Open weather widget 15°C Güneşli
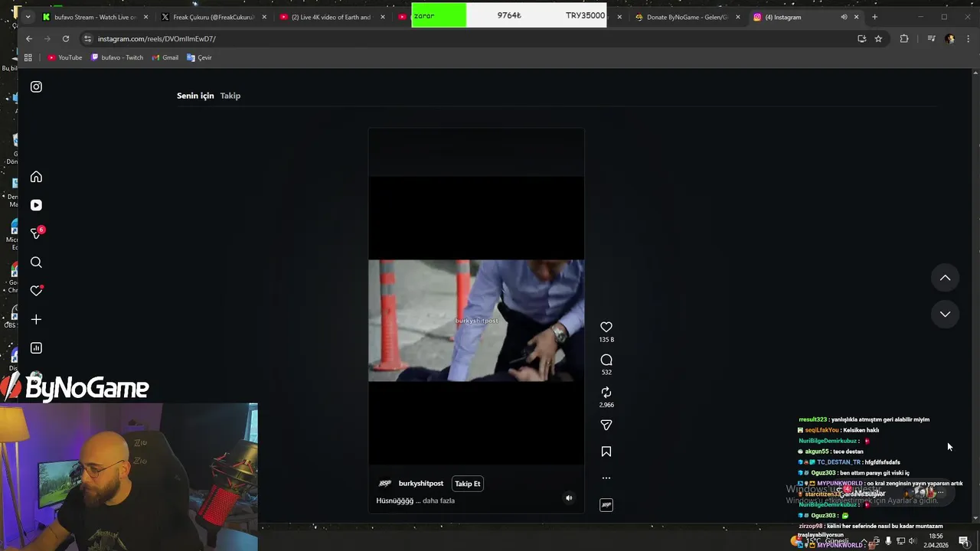 tap(821, 542)
